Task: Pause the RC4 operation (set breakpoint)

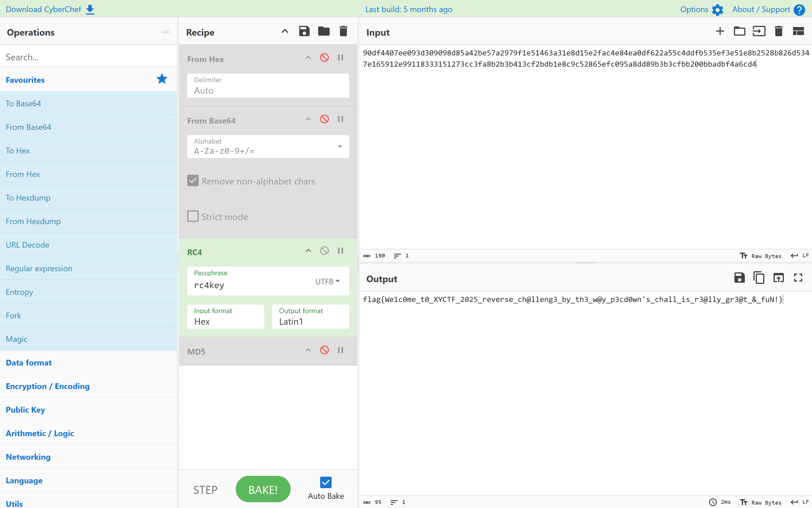Action: pyautogui.click(x=340, y=251)
